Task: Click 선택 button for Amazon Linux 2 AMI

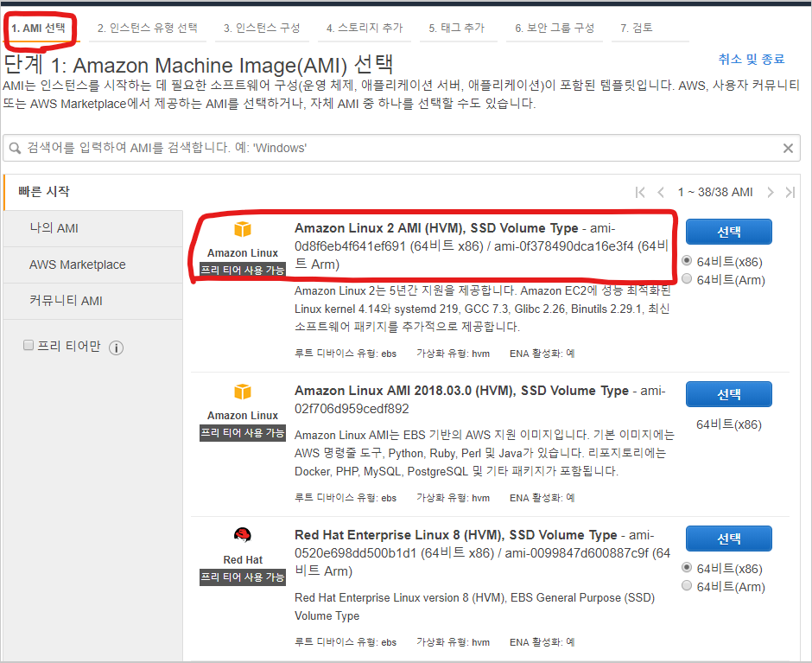Action: click(x=728, y=232)
